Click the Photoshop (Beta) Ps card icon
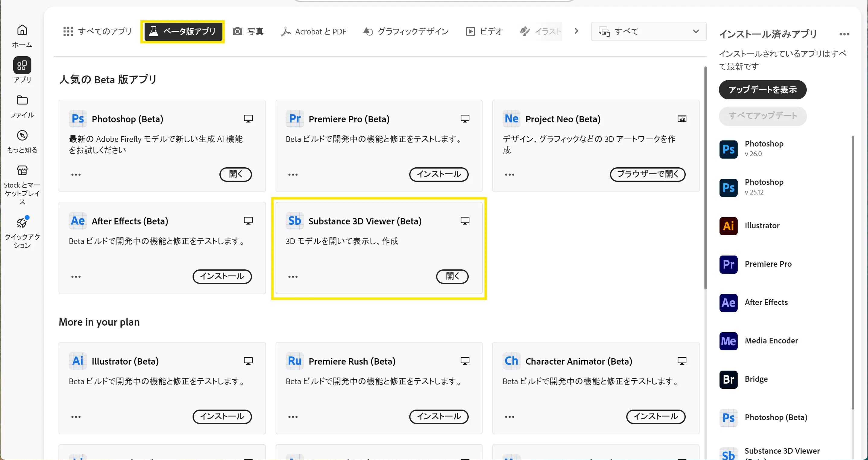The image size is (868, 460). [78, 119]
